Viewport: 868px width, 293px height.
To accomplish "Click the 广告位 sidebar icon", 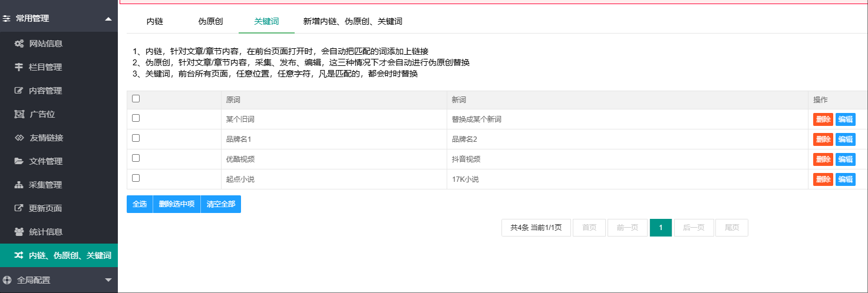I will 19,114.
